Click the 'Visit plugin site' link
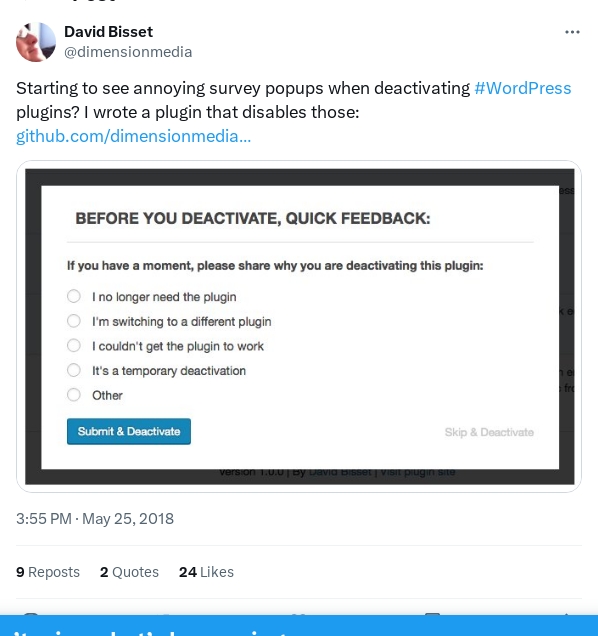 coord(417,473)
